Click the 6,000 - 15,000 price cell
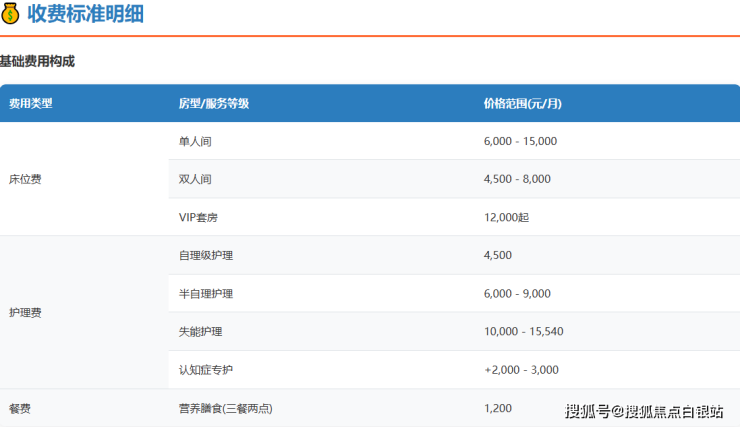740x427 pixels. (520, 141)
